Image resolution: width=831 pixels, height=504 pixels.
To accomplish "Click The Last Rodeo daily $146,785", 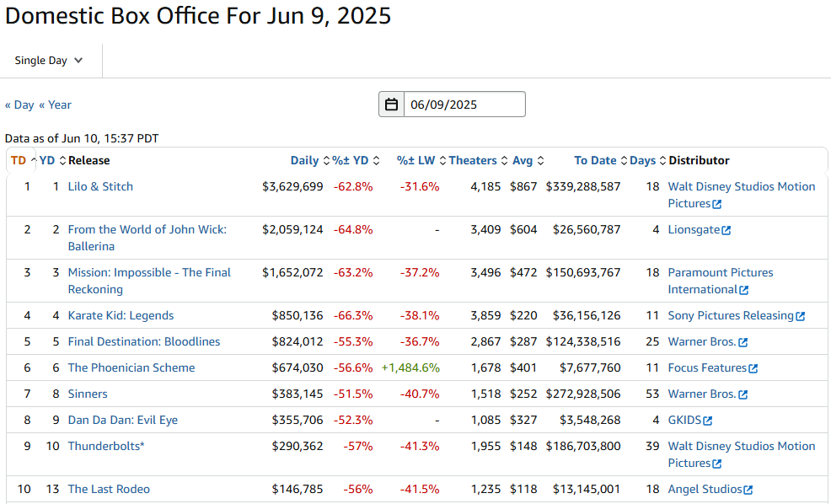I will [x=298, y=489].
